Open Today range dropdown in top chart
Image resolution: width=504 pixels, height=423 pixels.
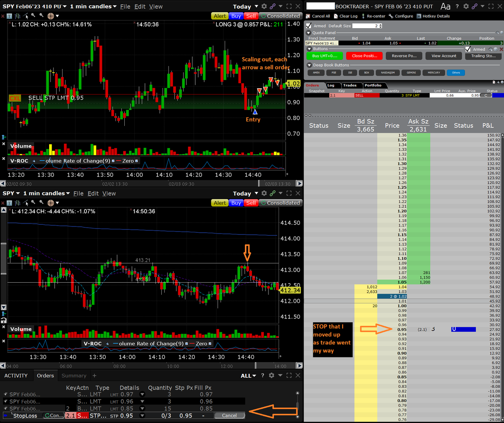click(256, 6)
